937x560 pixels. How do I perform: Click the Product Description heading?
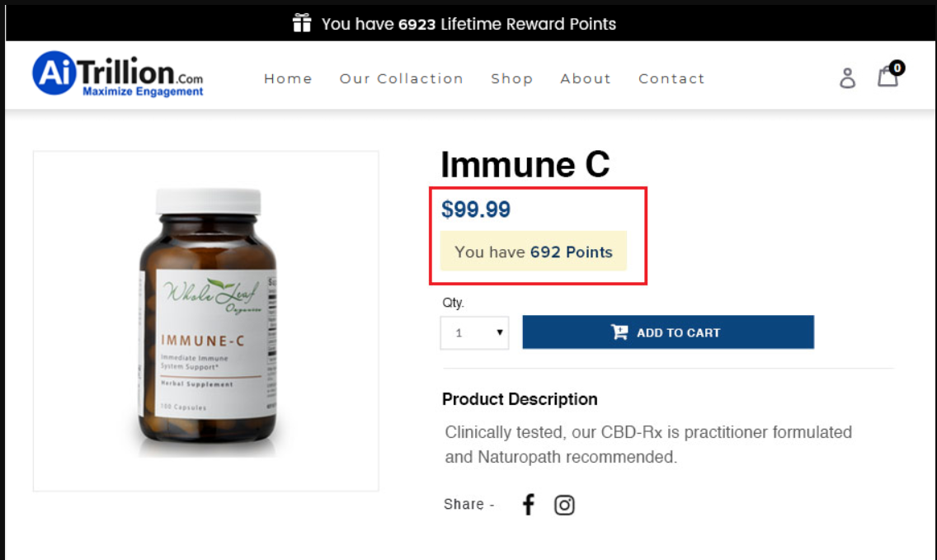point(520,399)
